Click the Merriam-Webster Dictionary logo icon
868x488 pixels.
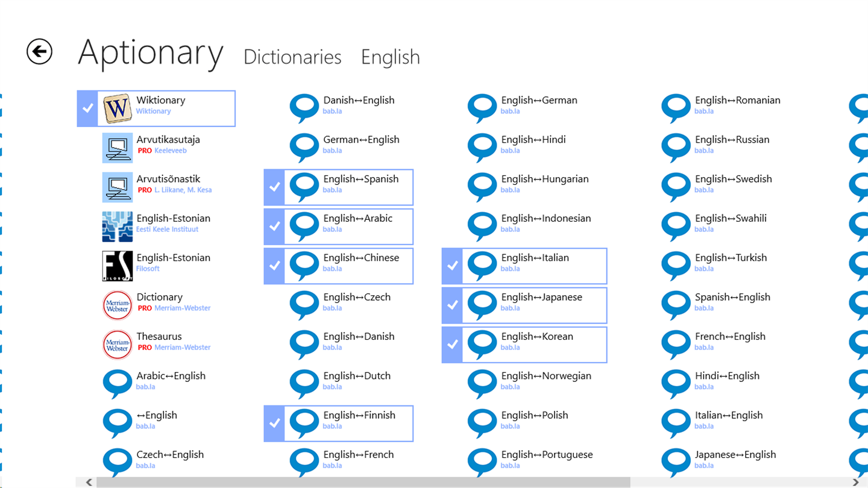[x=118, y=305]
